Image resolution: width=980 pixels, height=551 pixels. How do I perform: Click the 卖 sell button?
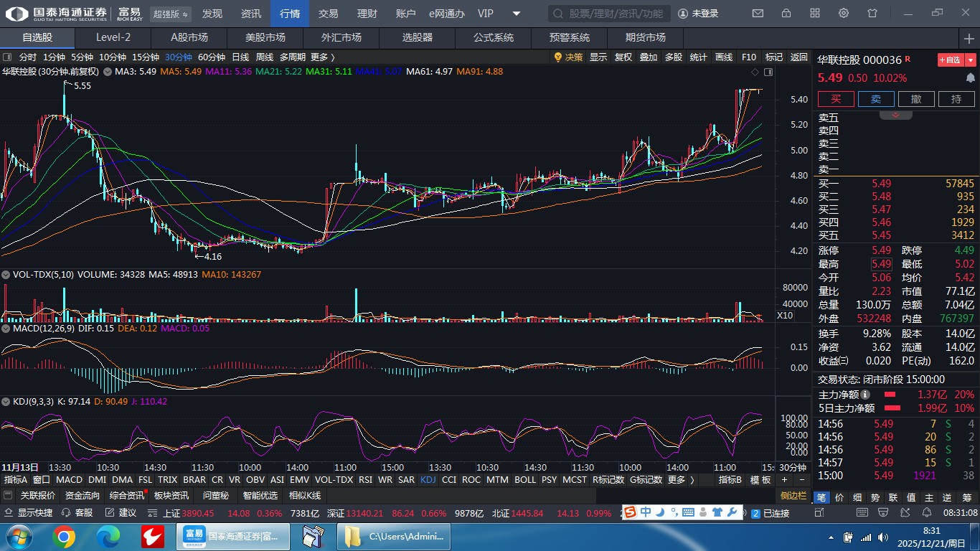[x=876, y=99]
